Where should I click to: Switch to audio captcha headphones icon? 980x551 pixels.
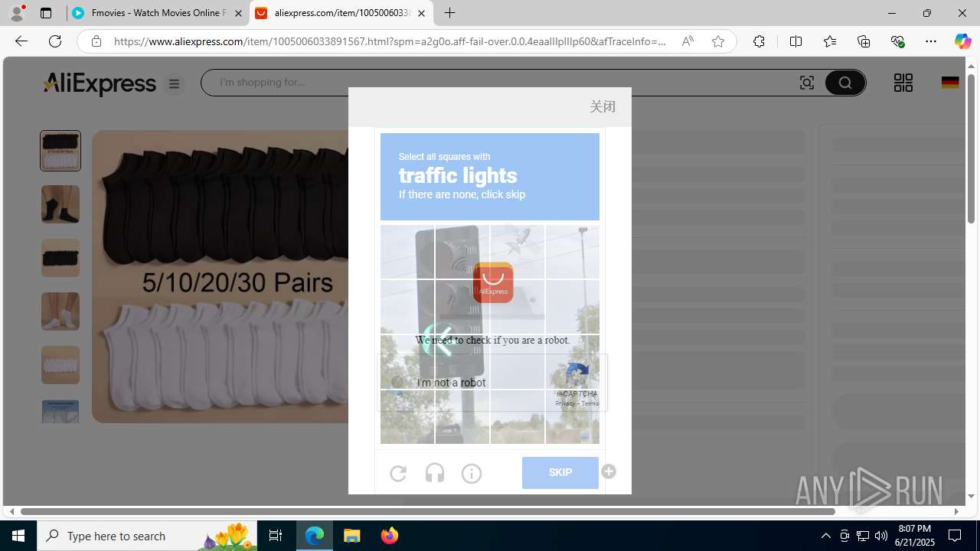click(x=434, y=474)
